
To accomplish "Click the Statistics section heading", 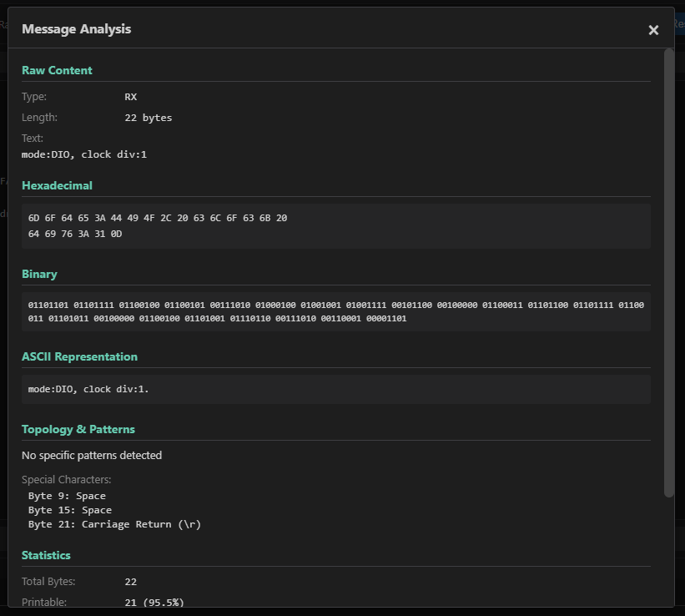I will pos(46,556).
